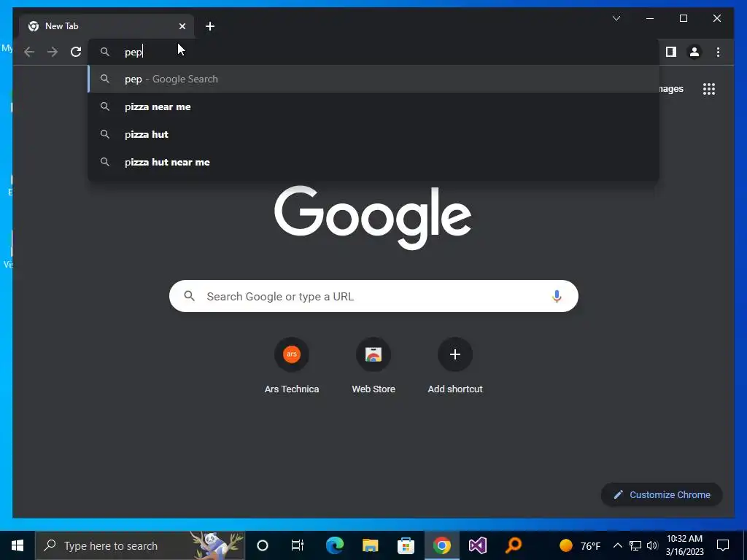Open File Explorer from taskbar
The height and width of the screenshot is (560, 747).
370,545
